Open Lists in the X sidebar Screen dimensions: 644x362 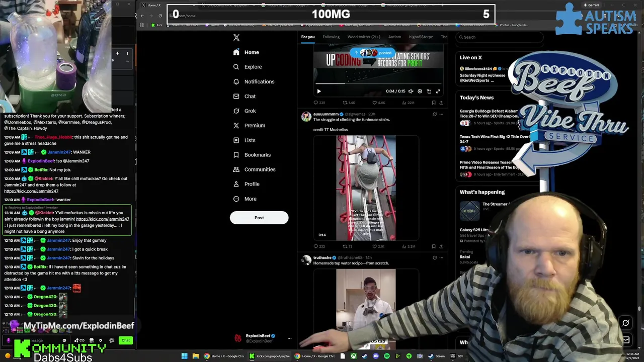(x=245, y=140)
